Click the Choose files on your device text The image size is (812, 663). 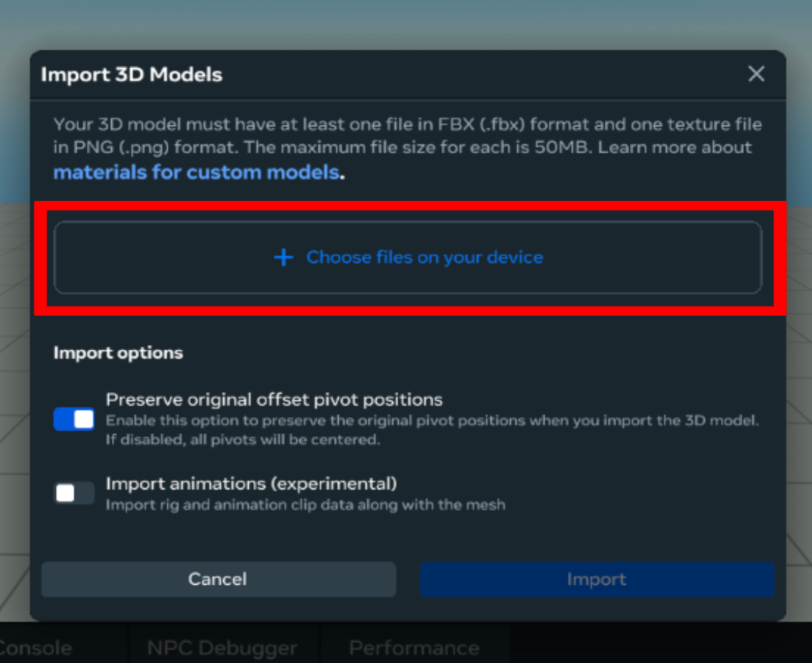pyautogui.click(x=424, y=258)
